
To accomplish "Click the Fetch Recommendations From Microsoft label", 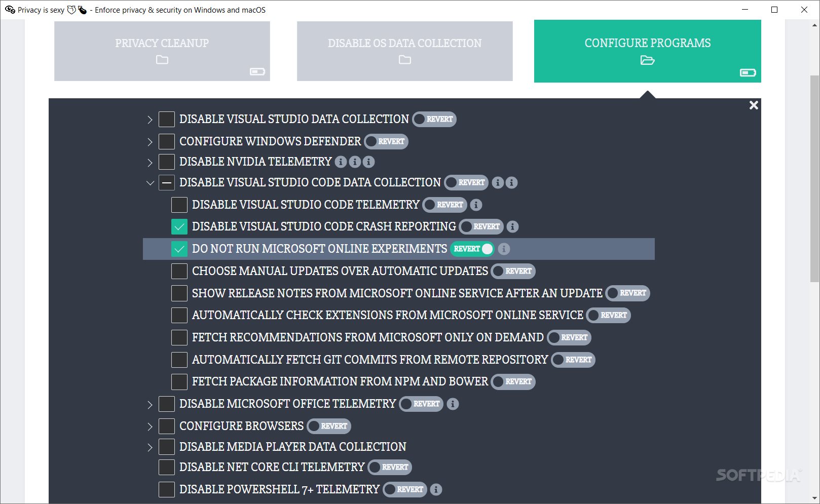I will tap(368, 338).
